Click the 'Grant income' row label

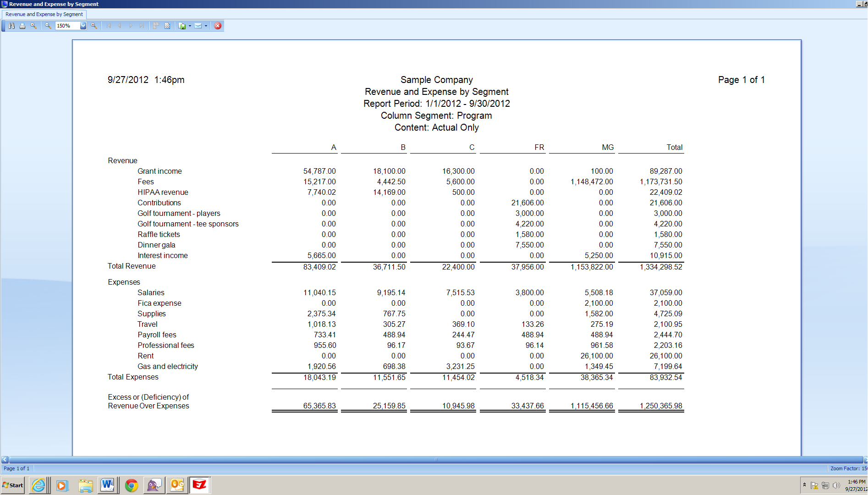[159, 171]
